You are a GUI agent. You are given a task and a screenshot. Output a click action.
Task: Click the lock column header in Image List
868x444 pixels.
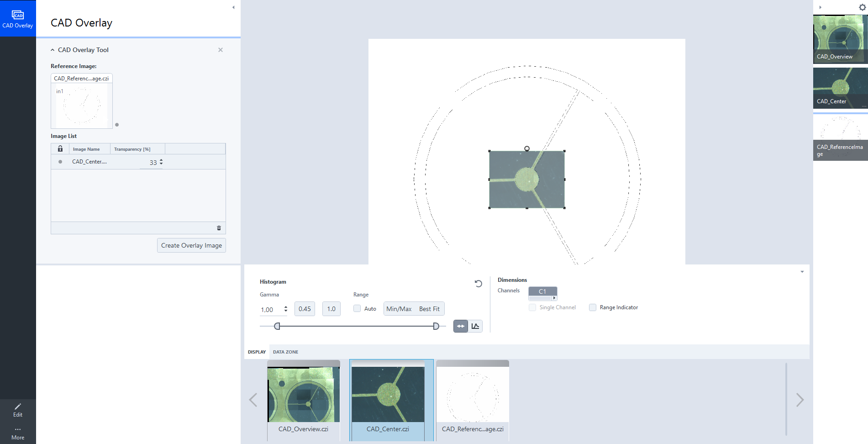pyautogui.click(x=60, y=148)
